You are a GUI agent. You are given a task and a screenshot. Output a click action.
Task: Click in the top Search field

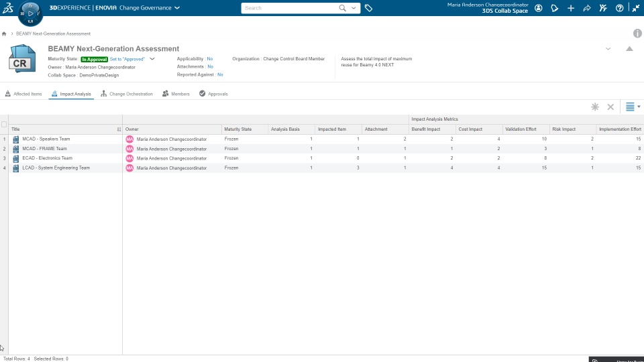[x=290, y=8]
